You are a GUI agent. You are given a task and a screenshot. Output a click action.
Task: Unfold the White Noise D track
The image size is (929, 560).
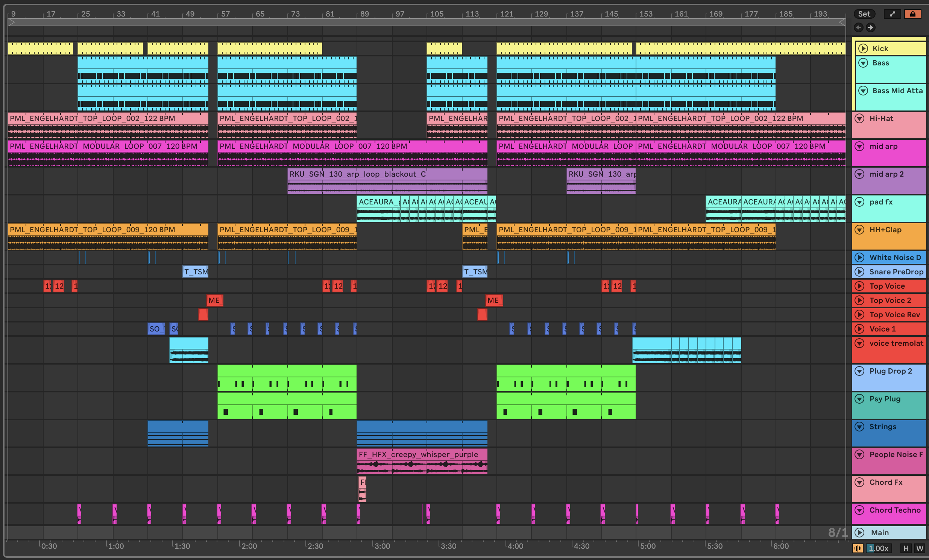click(860, 257)
